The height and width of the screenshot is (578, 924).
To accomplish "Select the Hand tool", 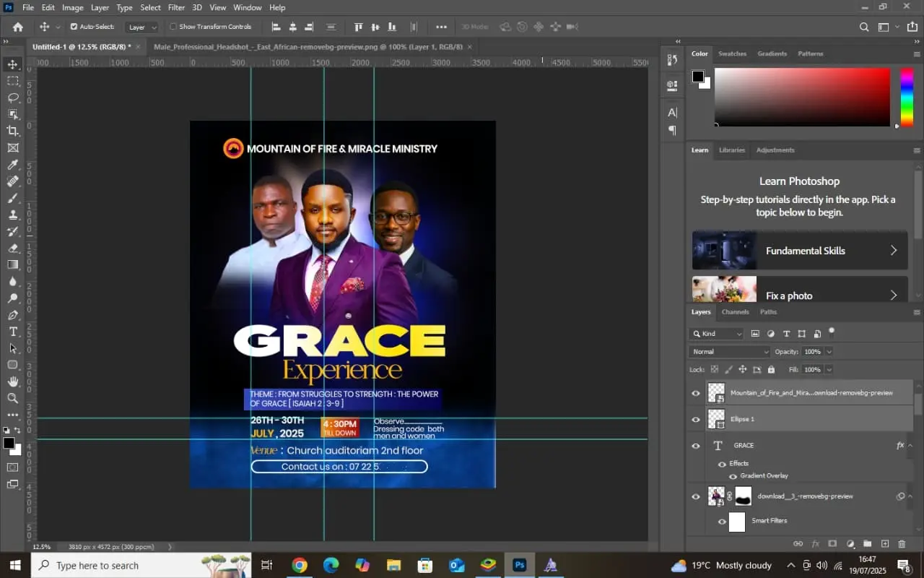I will (13, 381).
